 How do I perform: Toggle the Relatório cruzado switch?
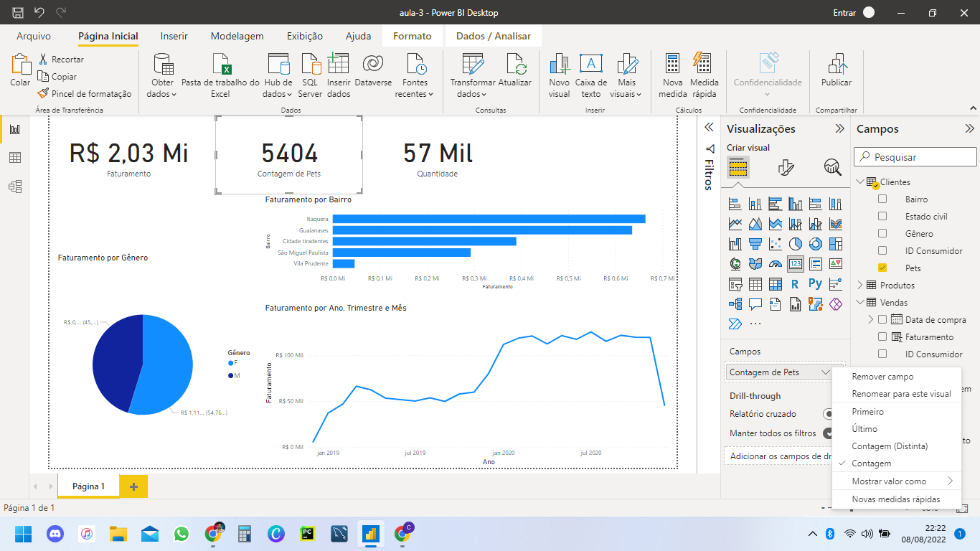(826, 414)
